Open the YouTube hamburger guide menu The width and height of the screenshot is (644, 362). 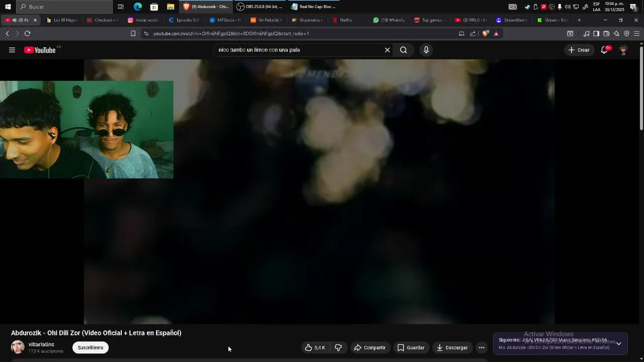click(x=12, y=50)
